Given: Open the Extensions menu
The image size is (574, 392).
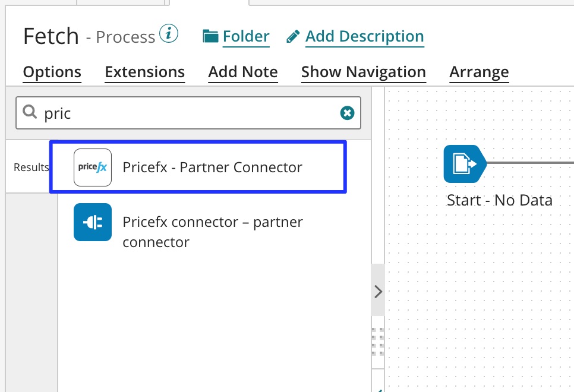Looking at the screenshot, I should coord(144,71).
